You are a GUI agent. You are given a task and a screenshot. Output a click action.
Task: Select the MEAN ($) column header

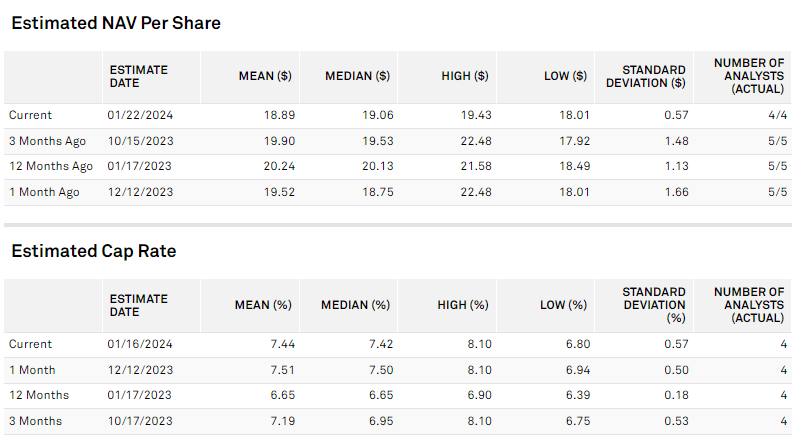[264, 76]
